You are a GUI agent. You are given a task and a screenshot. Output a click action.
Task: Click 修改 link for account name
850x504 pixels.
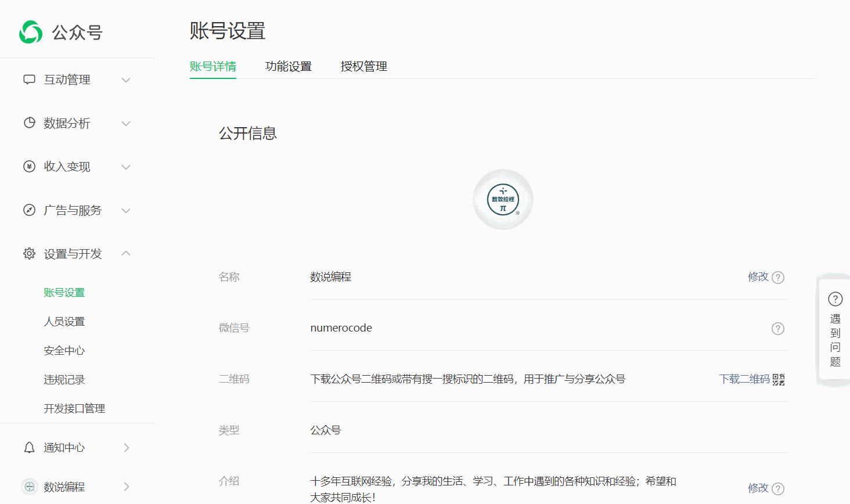(758, 277)
